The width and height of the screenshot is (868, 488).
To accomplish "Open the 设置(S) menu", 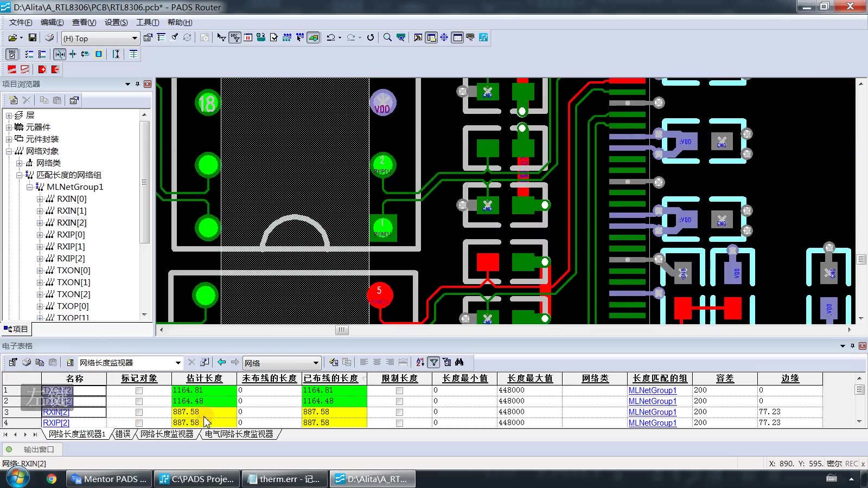I will (116, 22).
